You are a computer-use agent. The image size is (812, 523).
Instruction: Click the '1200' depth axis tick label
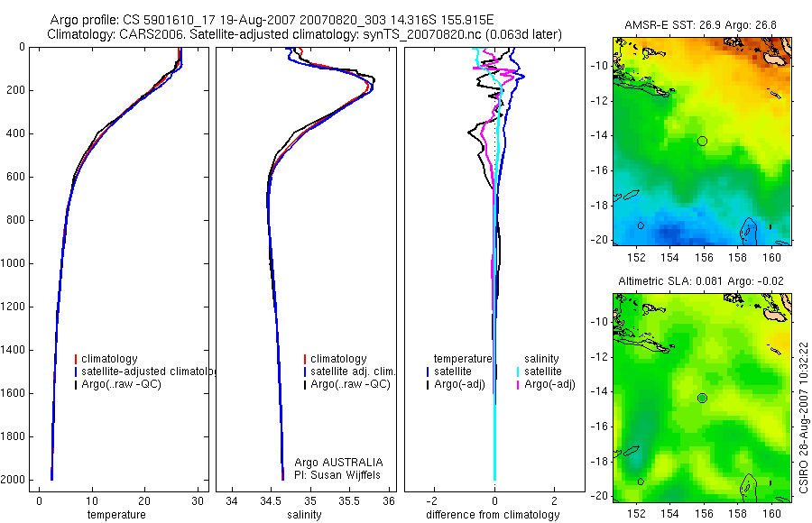tap(14, 307)
